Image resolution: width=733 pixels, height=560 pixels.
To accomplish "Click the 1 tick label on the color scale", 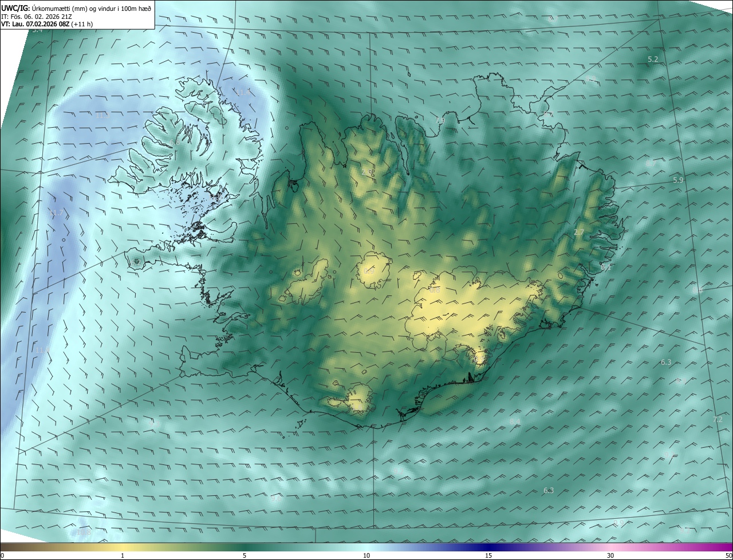I will click(x=123, y=556).
